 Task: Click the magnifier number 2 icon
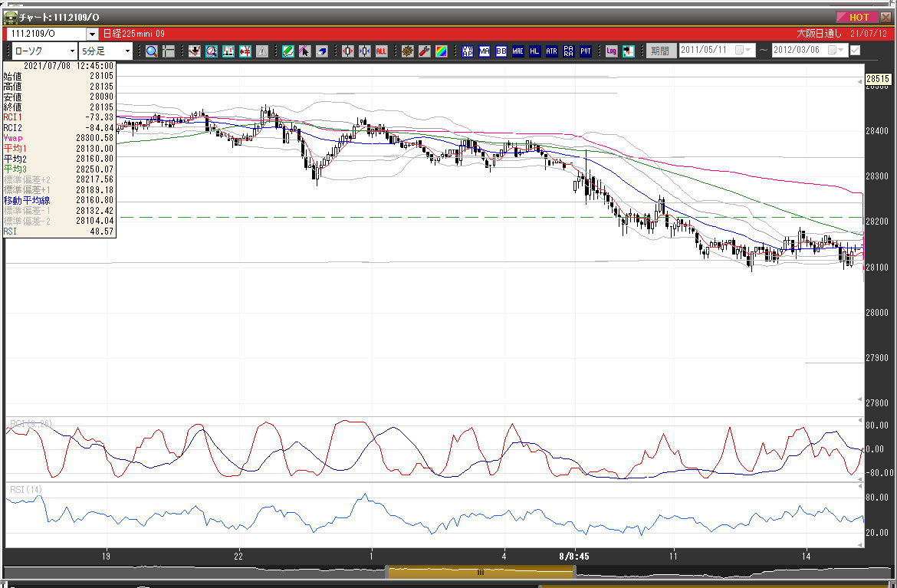211,51
